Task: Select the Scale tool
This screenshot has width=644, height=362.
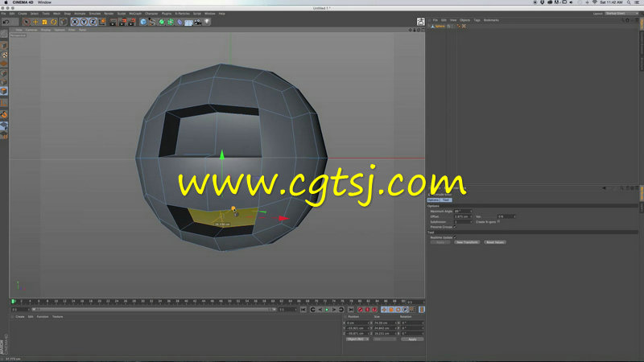Action: (x=44, y=22)
